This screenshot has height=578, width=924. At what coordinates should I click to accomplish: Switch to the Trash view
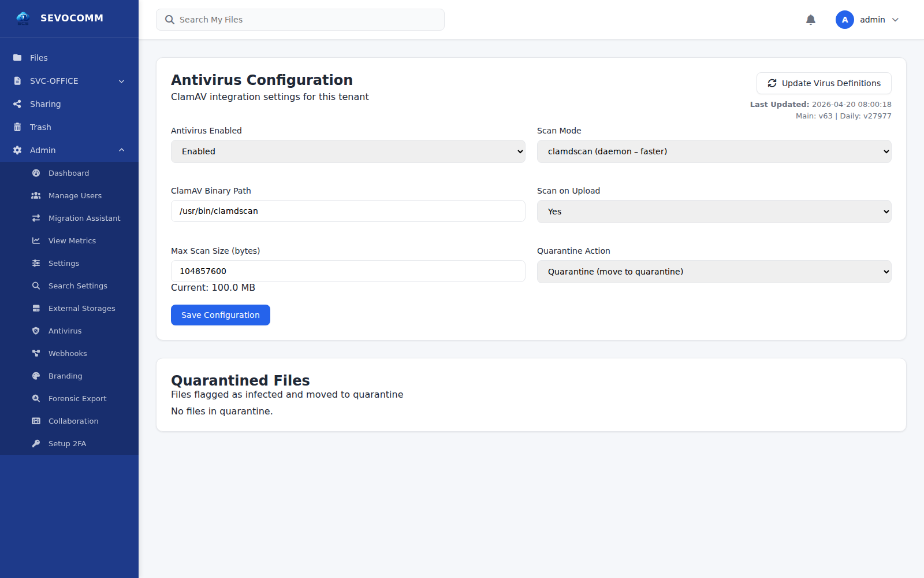tap(40, 127)
